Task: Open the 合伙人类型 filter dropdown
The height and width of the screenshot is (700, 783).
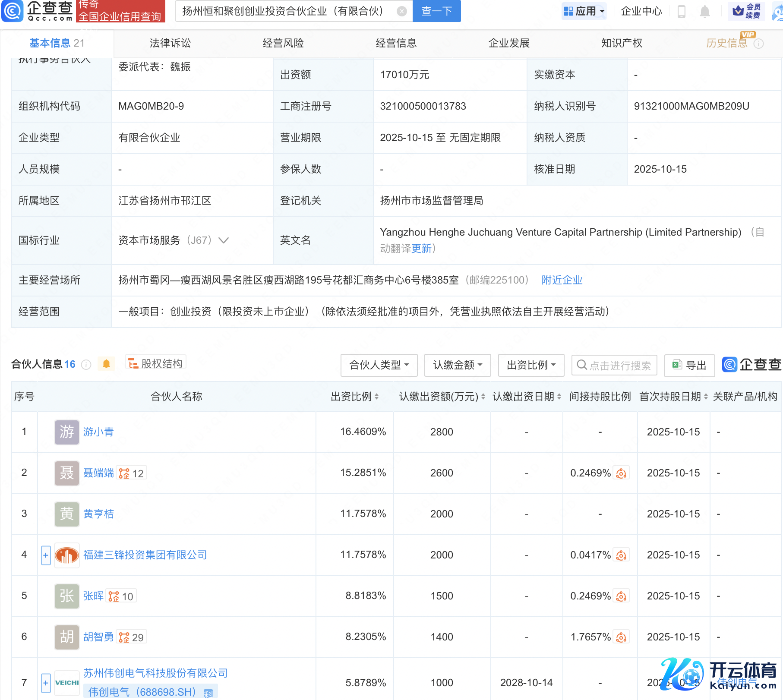Action: pos(379,365)
